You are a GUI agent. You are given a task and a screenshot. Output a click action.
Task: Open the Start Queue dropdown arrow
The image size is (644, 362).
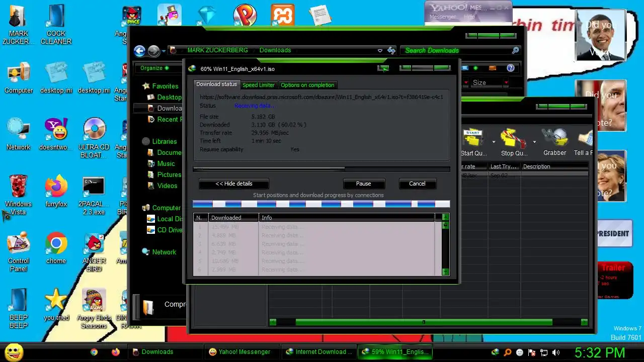(x=494, y=142)
